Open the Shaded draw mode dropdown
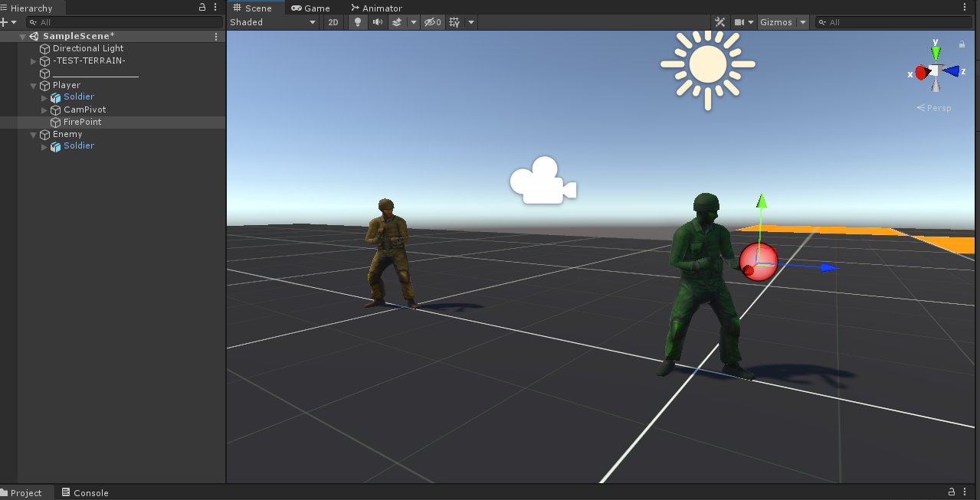This screenshot has height=500, width=980. (274, 22)
